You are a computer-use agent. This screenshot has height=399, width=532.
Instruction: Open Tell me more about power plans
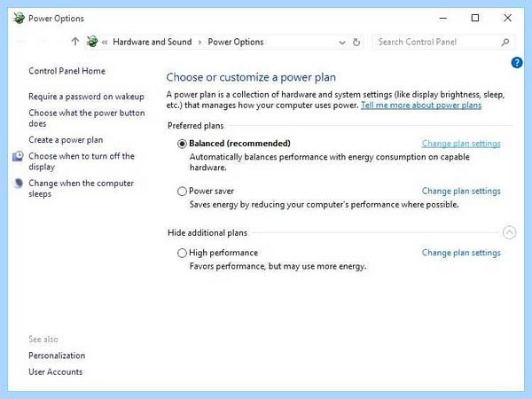click(421, 106)
